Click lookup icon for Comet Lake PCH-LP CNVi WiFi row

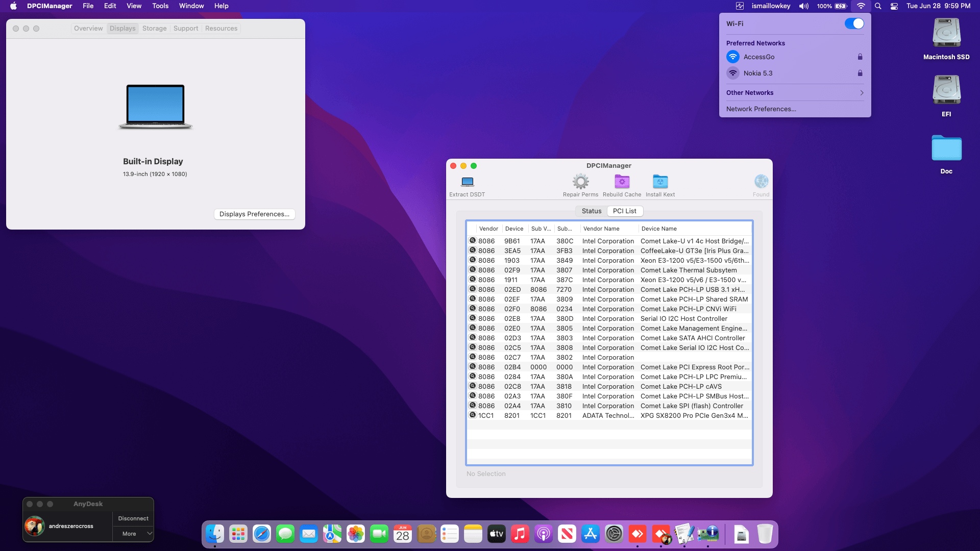tap(473, 309)
